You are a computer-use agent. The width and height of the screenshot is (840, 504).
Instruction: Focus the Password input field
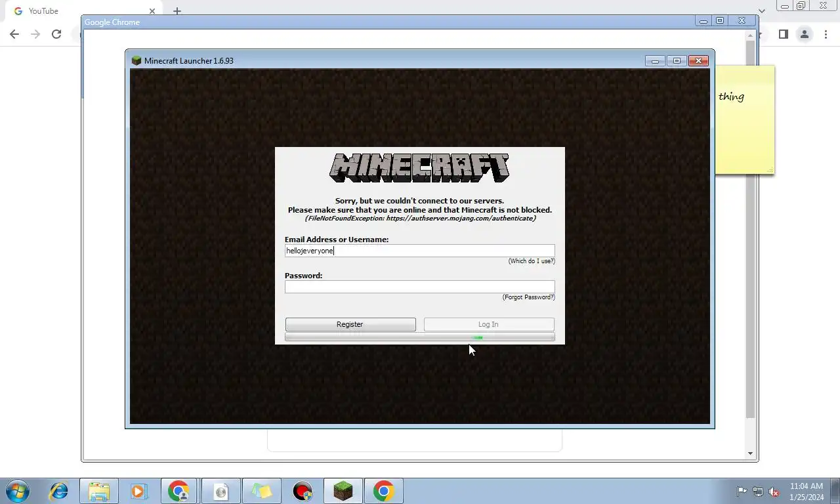coord(419,287)
